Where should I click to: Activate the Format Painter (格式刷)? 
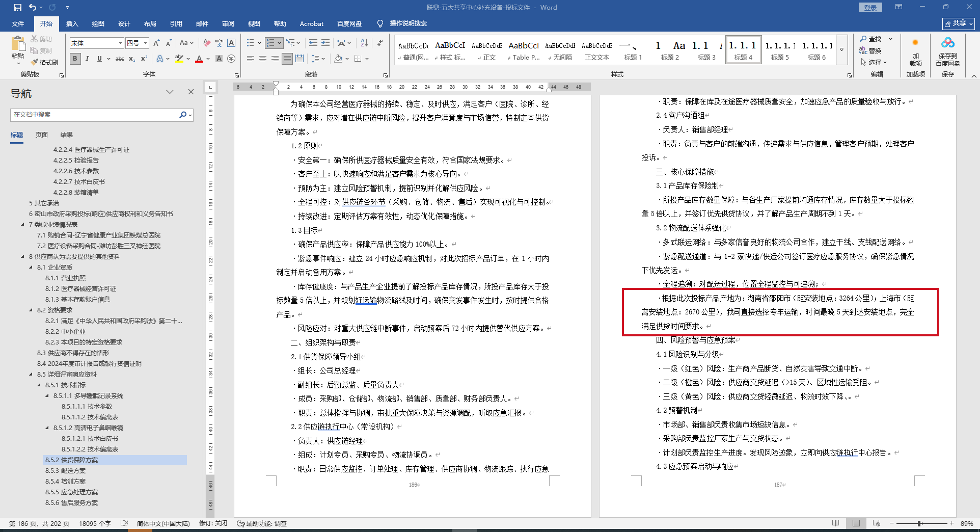(44, 62)
